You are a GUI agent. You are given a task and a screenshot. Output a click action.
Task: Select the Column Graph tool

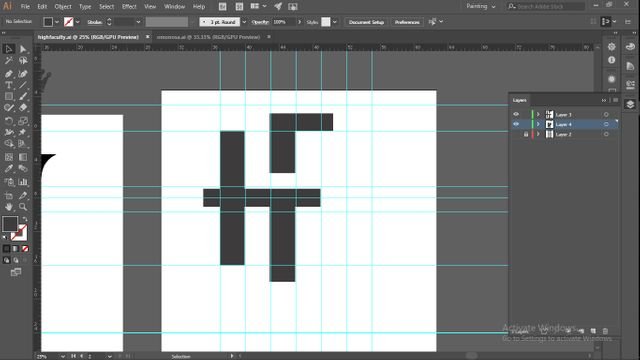point(23,182)
